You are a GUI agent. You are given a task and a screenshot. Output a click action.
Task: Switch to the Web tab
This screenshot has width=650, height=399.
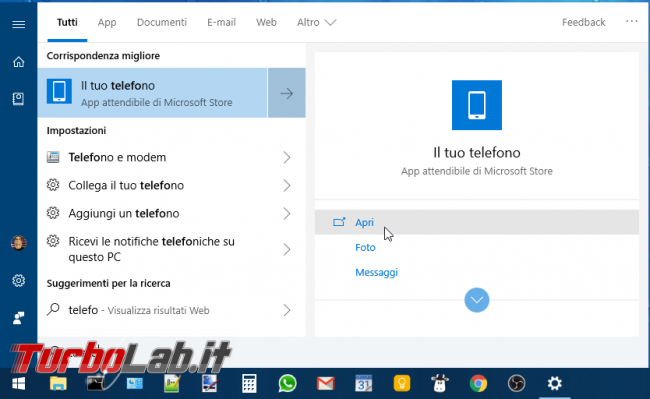tap(266, 22)
